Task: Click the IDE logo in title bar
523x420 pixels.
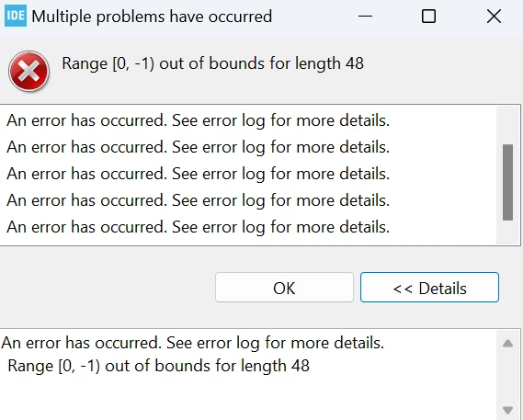Action: [16, 16]
